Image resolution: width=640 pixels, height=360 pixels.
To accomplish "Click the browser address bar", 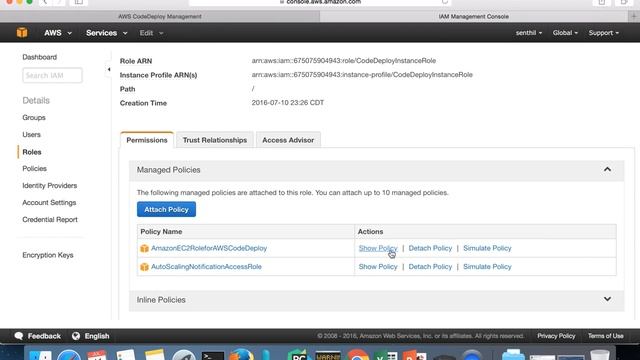I will [320, 2].
